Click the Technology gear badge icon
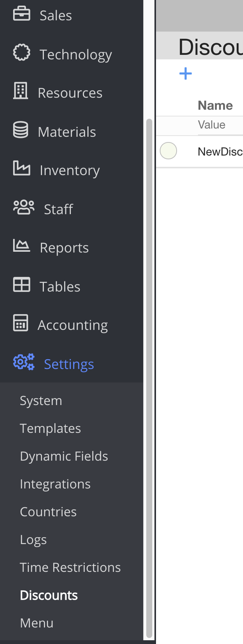Viewport: 243px width, 644px height. coord(21,53)
